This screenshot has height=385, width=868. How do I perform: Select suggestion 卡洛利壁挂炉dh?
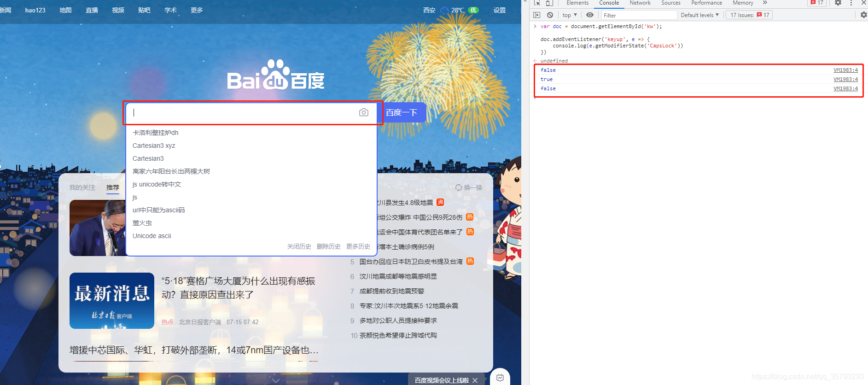tap(156, 133)
